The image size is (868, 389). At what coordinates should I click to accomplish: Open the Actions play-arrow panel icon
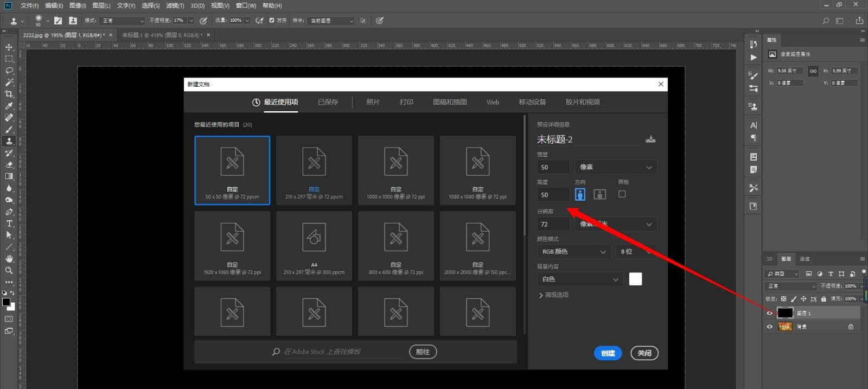coord(753,57)
